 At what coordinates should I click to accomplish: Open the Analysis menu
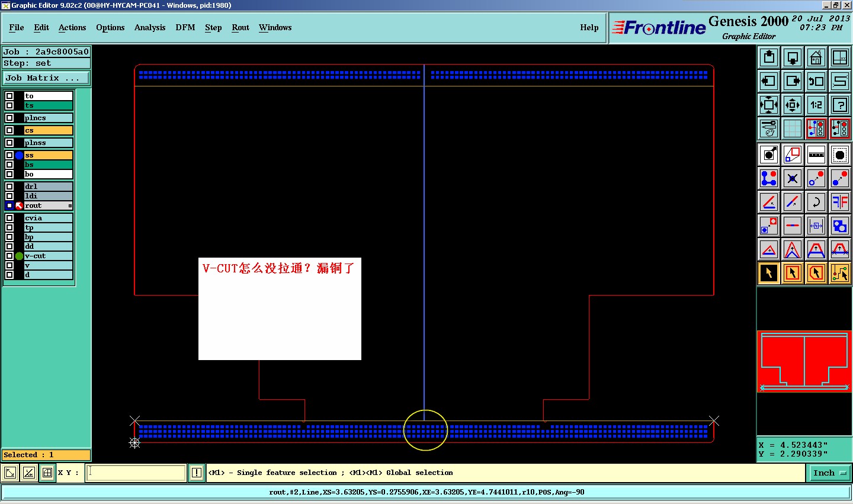click(x=150, y=27)
